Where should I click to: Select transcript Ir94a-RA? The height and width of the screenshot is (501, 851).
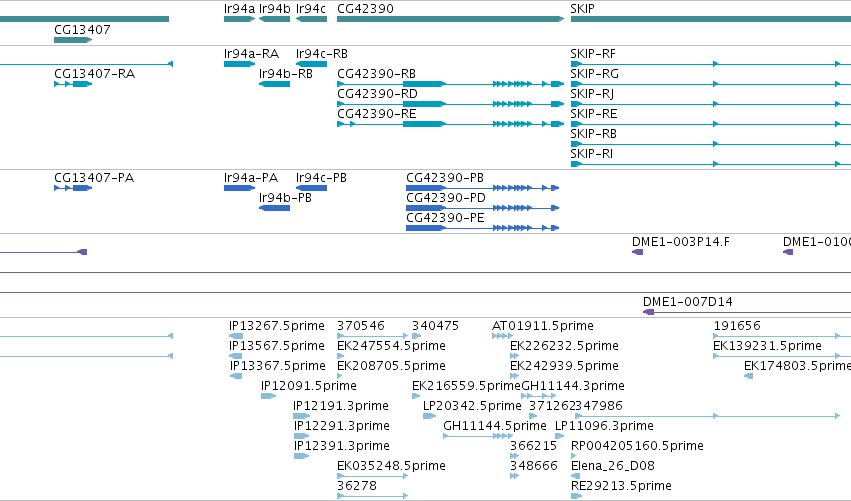point(239,64)
